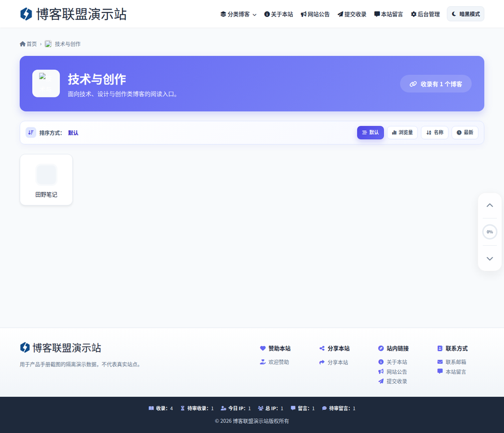This screenshot has height=433, width=504.
Task: Open the 欢迎赞助 footer link
Action: point(274,362)
